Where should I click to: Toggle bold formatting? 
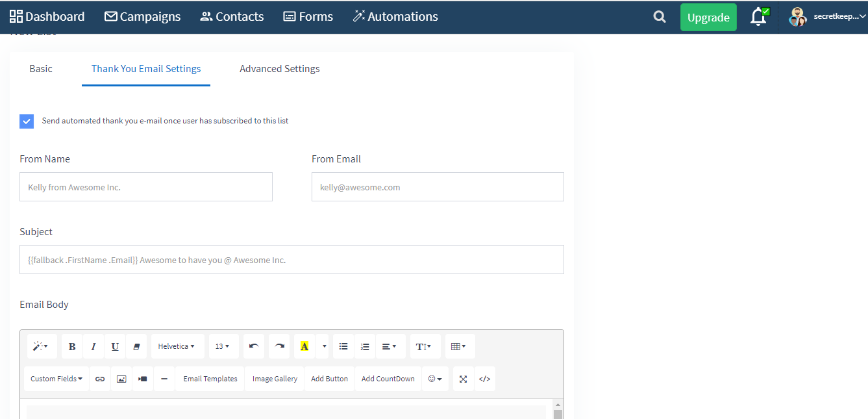[72, 346]
